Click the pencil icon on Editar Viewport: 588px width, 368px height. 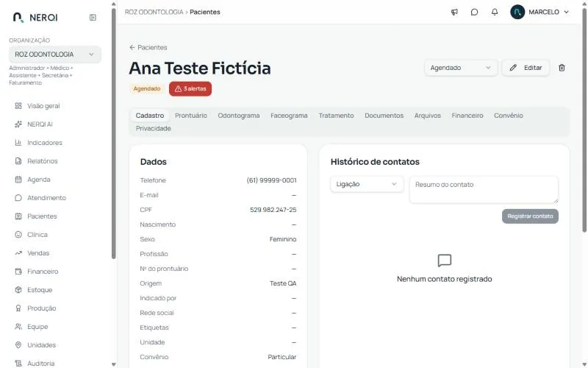coord(513,68)
